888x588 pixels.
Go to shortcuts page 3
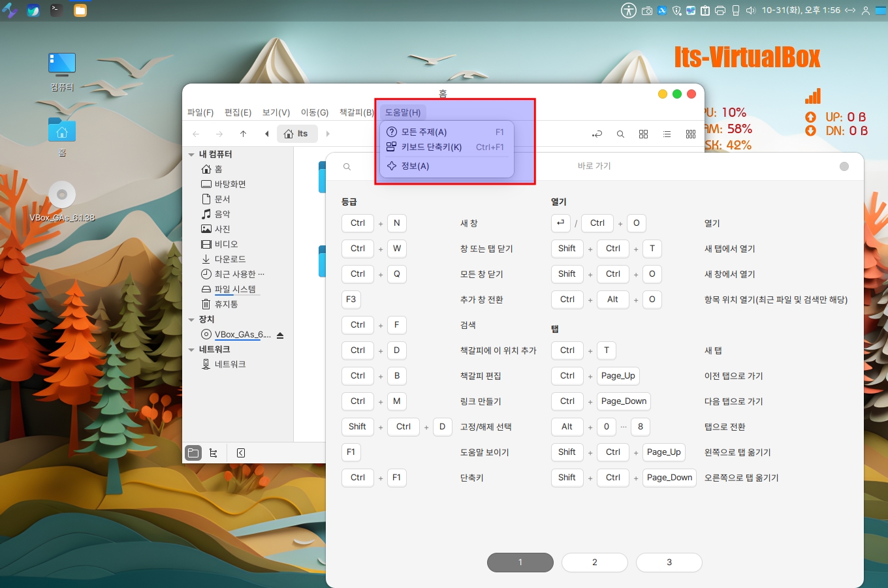[669, 562]
